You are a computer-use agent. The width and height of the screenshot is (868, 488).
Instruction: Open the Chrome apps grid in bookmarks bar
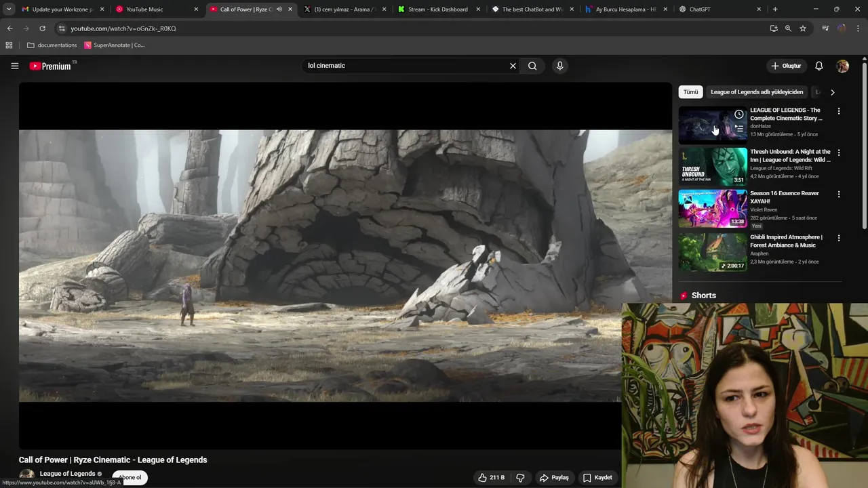pos(9,45)
